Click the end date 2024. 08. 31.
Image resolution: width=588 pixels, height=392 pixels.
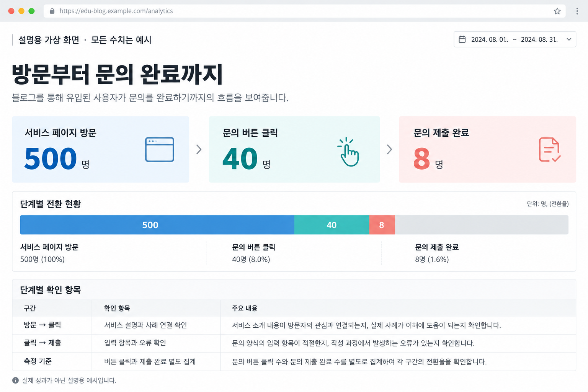point(539,39)
